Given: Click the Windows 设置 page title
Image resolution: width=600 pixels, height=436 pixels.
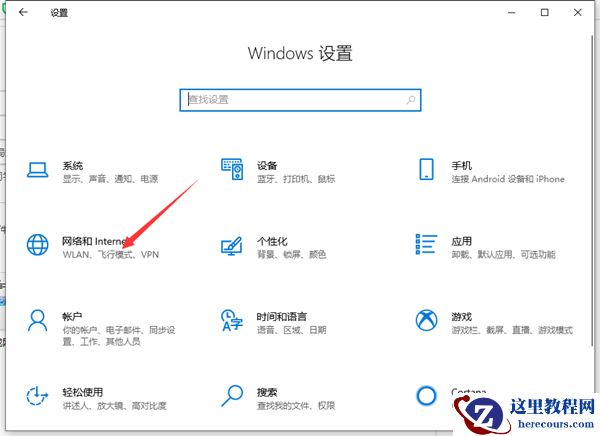Looking at the screenshot, I should (300, 53).
